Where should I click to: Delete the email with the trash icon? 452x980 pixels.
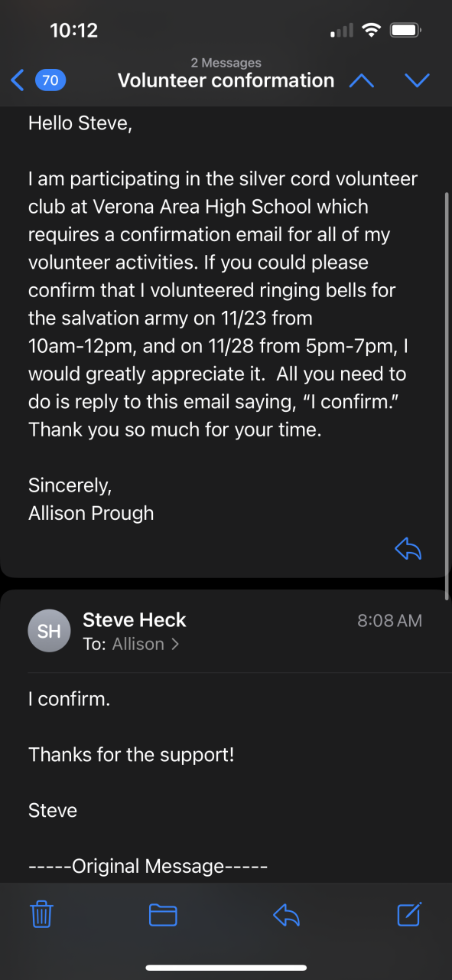pyautogui.click(x=41, y=914)
